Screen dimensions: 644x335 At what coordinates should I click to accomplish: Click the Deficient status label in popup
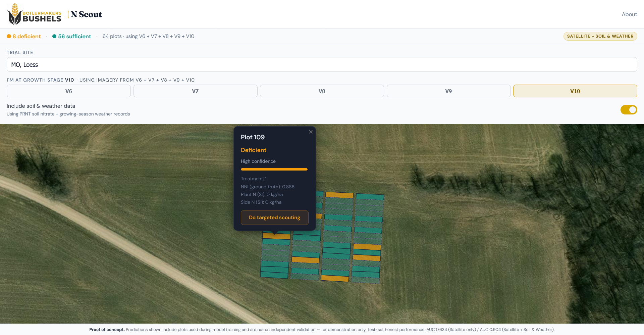point(254,150)
